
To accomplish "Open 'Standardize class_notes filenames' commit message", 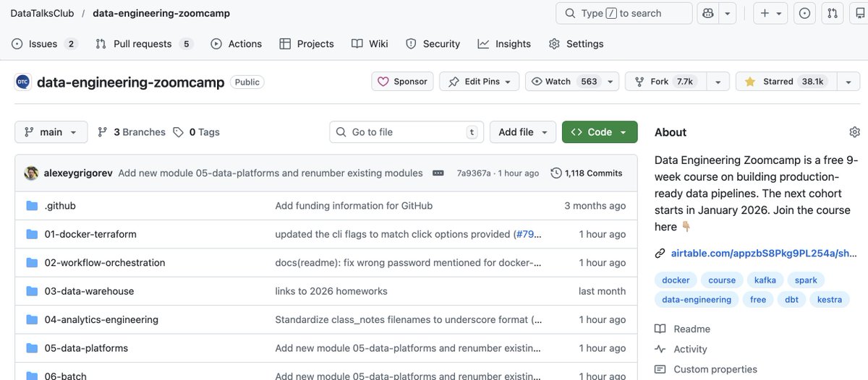I will pyautogui.click(x=409, y=319).
